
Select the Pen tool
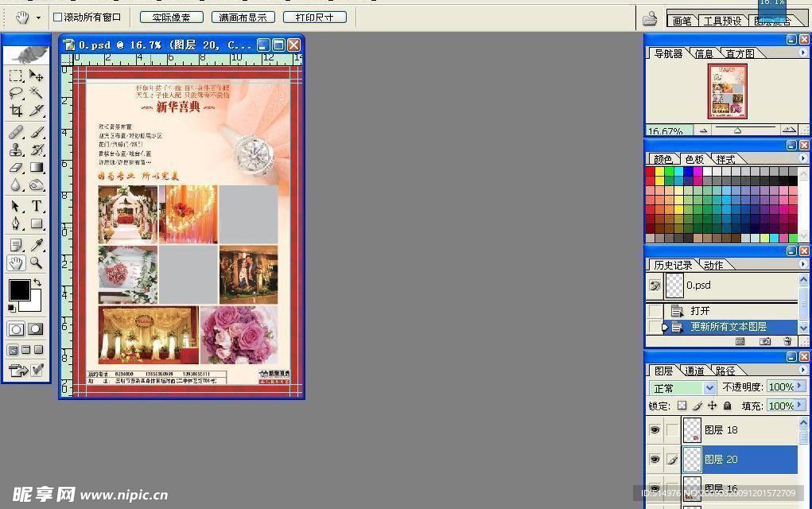14,223
